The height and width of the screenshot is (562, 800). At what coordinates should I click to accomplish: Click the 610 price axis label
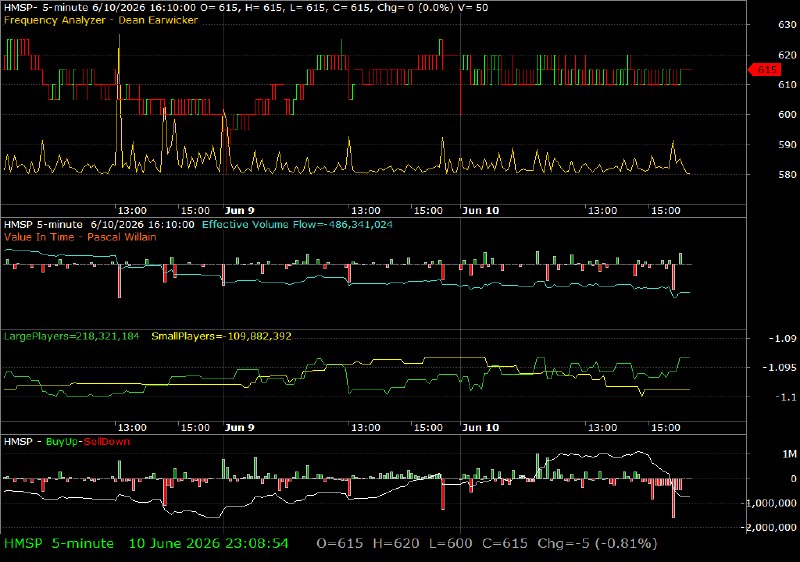point(787,85)
